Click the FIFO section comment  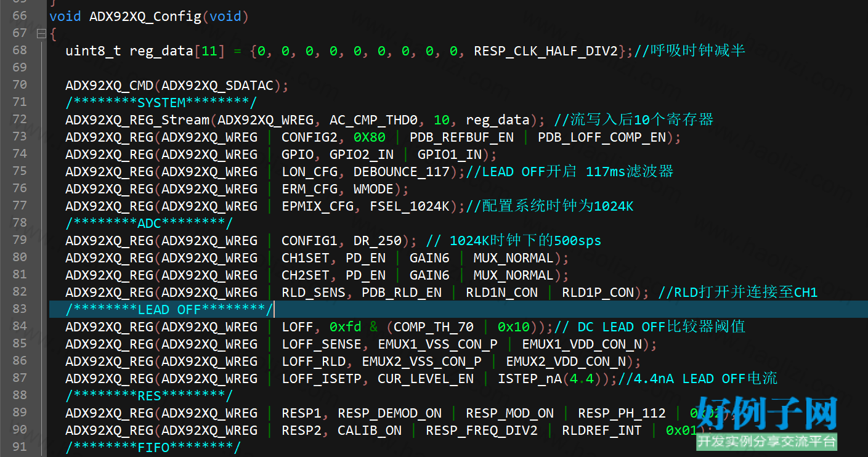pos(153,447)
